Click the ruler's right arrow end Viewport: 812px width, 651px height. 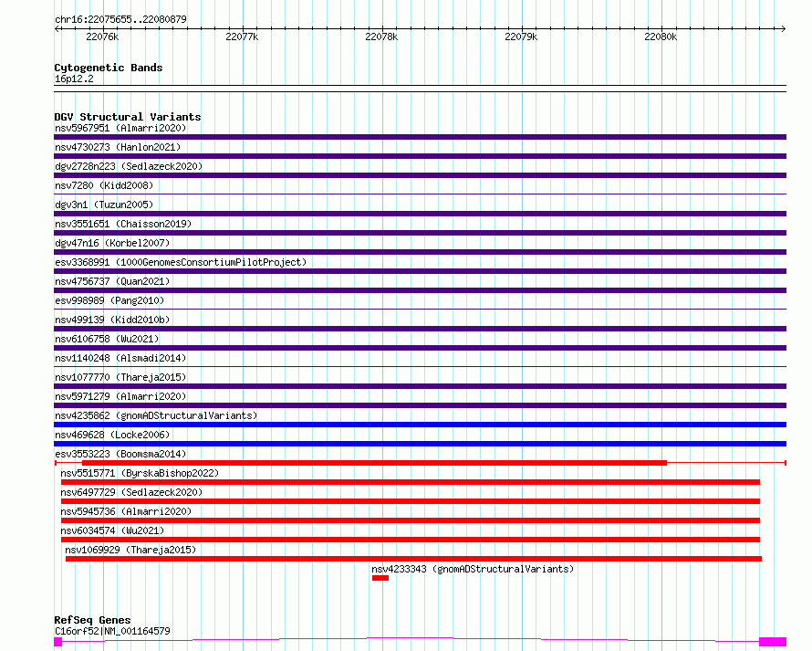click(783, 29)
